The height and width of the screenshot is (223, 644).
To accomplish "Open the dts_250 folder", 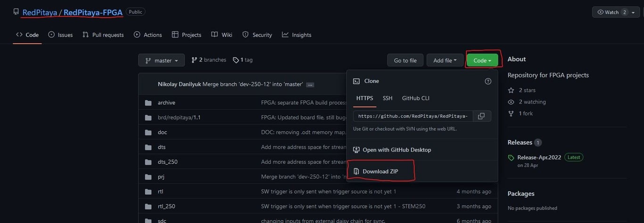I will point(168,162).
